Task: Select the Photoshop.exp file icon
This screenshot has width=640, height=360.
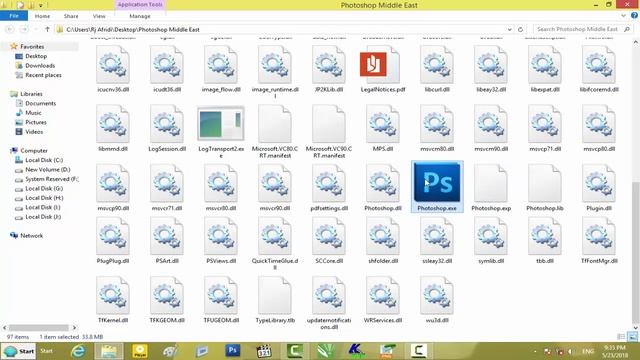Action: pyautogui.click(x=491, y=183)
